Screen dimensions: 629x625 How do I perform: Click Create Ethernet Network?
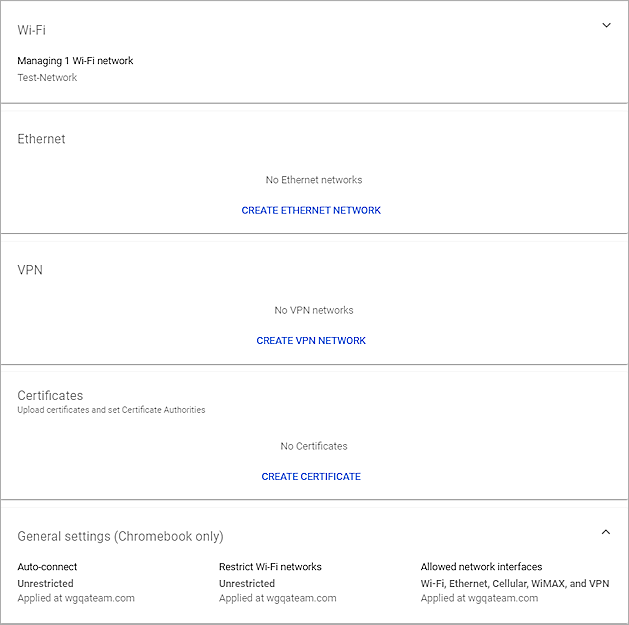tap(311, 211)
